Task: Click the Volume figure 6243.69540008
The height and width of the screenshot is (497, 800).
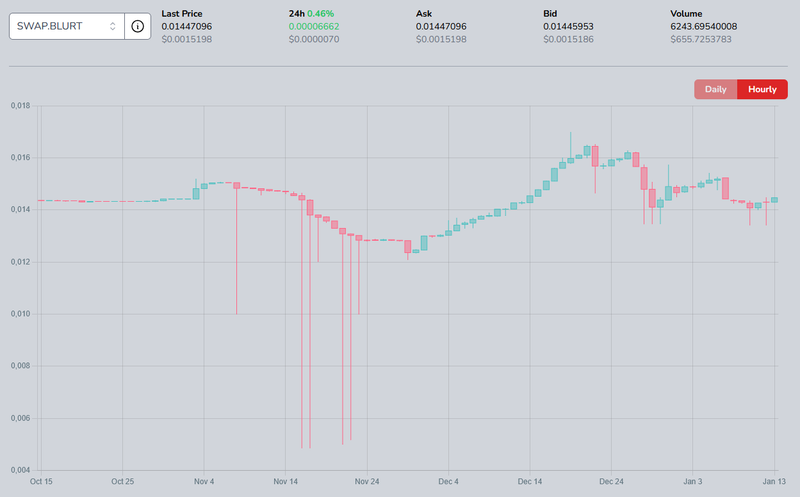Action: coord(711,26)
